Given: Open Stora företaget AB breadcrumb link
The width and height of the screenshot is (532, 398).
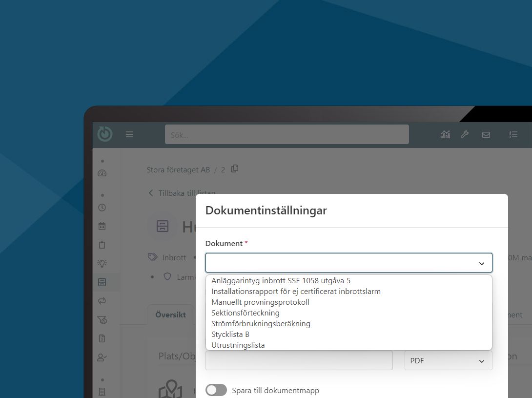Looking at the screenshot, I should click(178, 170).
